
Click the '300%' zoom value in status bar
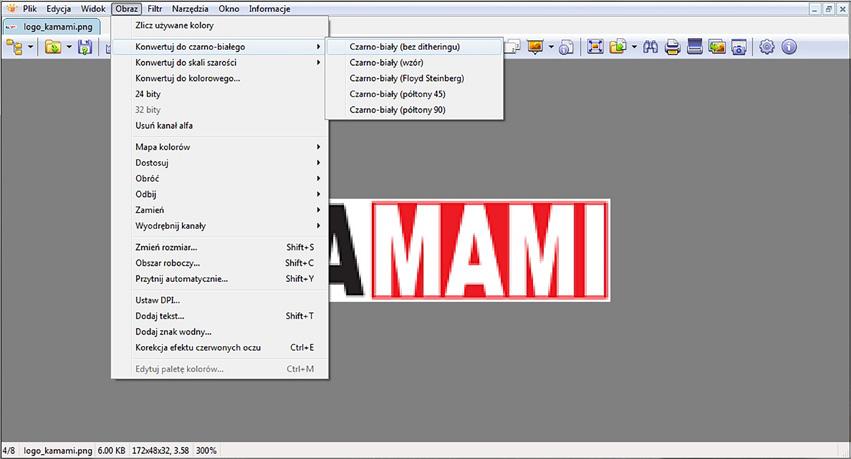(x=206, y=450)
